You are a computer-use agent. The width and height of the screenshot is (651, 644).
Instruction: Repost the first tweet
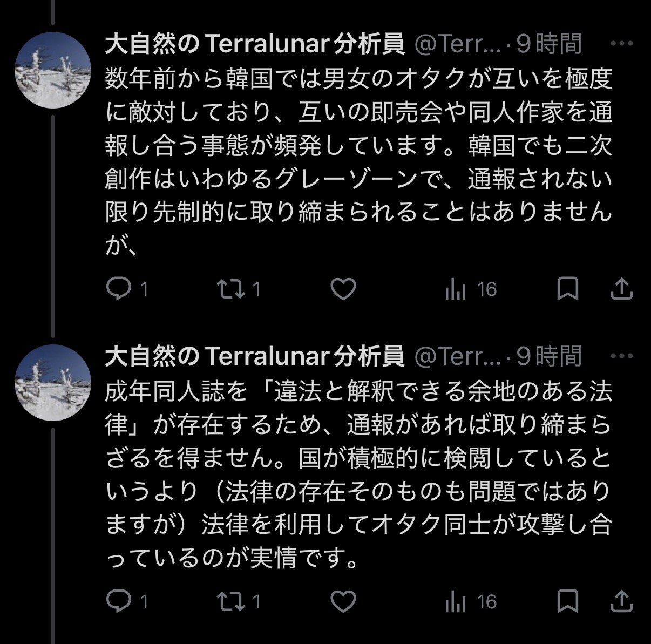point(231,289)
